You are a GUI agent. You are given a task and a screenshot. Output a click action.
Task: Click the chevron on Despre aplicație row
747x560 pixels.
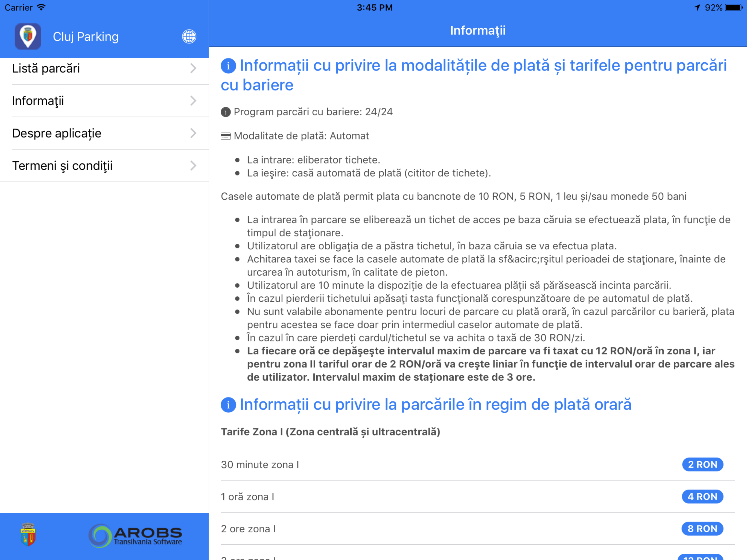coord(193,133)
